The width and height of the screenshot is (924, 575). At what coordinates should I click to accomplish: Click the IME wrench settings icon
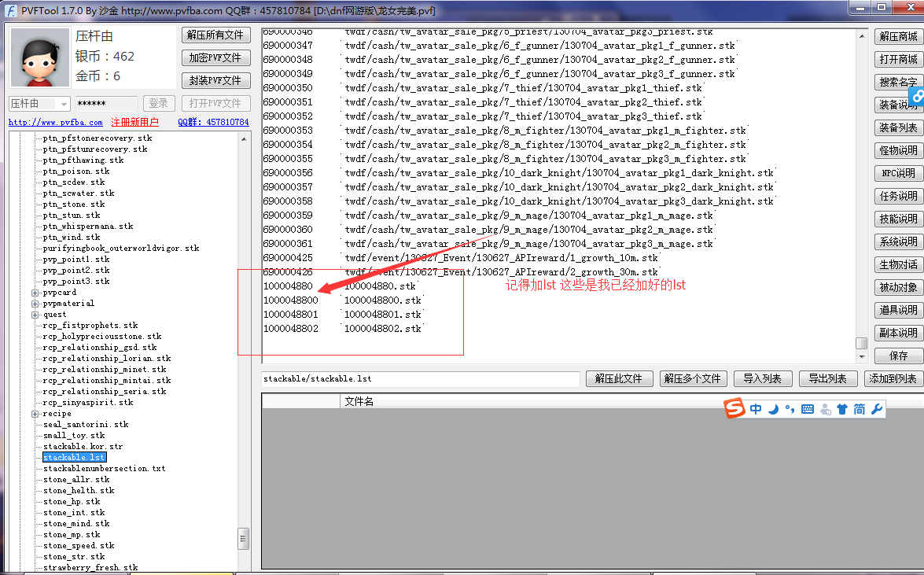point(877,409)
